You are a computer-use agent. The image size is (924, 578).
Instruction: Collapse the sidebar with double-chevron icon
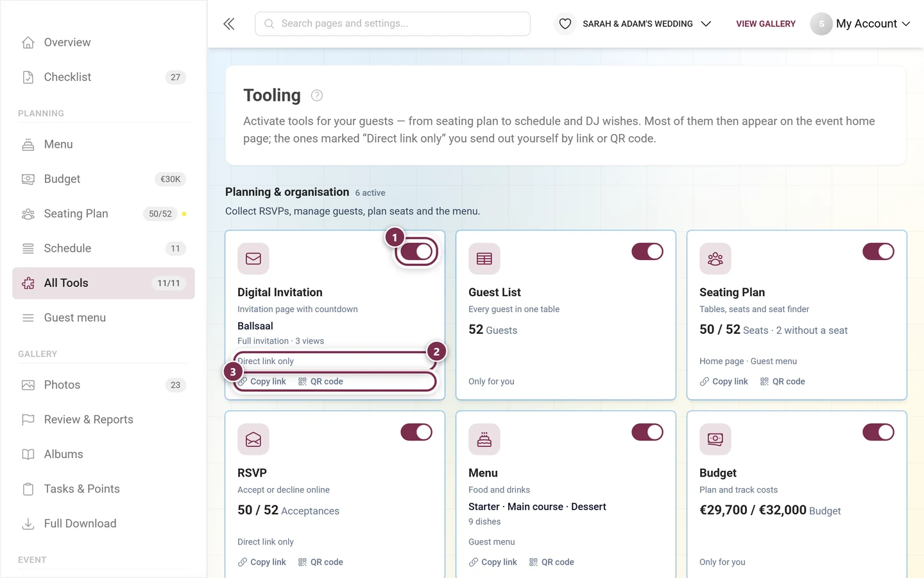click(229, 24)
